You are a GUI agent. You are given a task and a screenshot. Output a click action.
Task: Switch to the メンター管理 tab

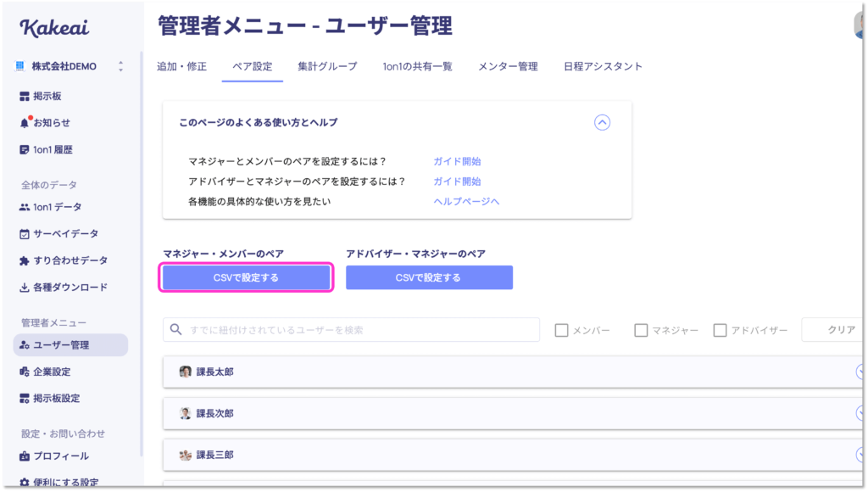(x=508, y=66)
